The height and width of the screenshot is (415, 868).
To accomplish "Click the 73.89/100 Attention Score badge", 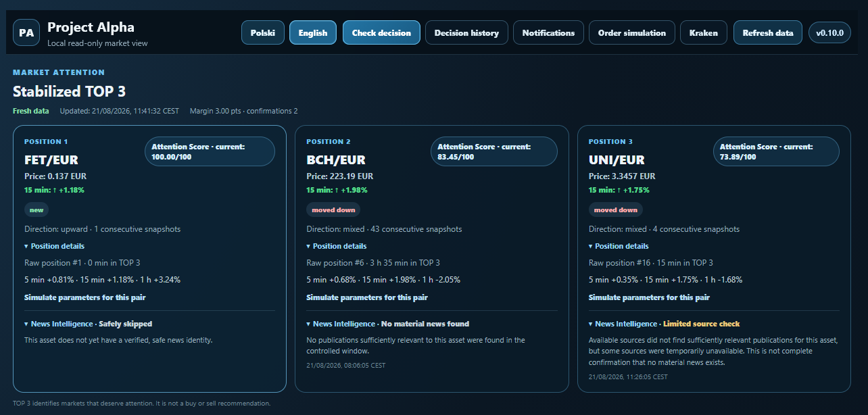I will (x=776, y=151).
